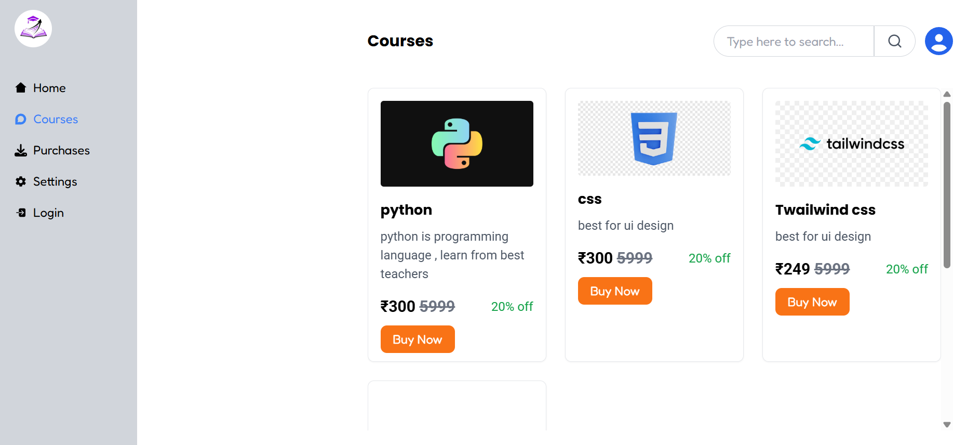Click the Home icon in sidebar

pos(21,87)
